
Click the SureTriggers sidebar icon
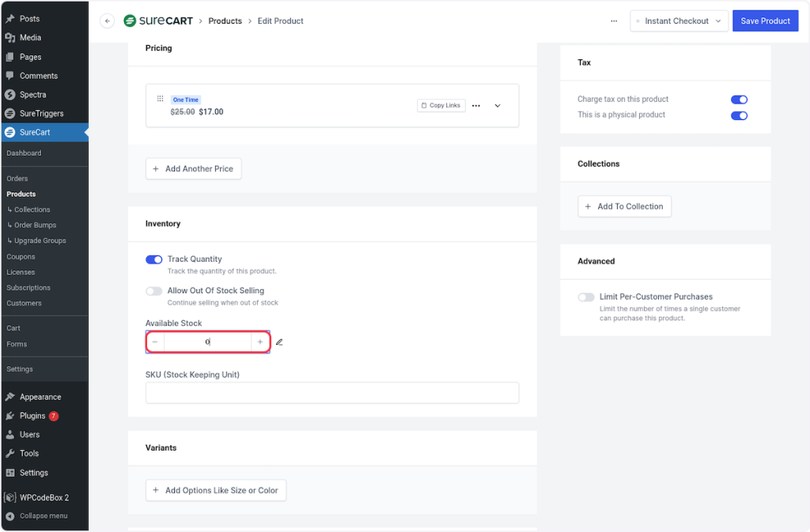click(10, 114)
